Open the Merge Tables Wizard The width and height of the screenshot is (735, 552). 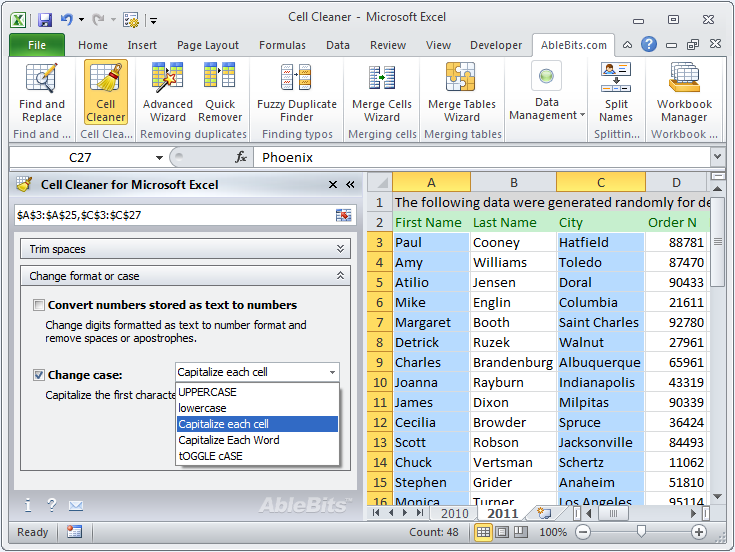tap(462, 93)
